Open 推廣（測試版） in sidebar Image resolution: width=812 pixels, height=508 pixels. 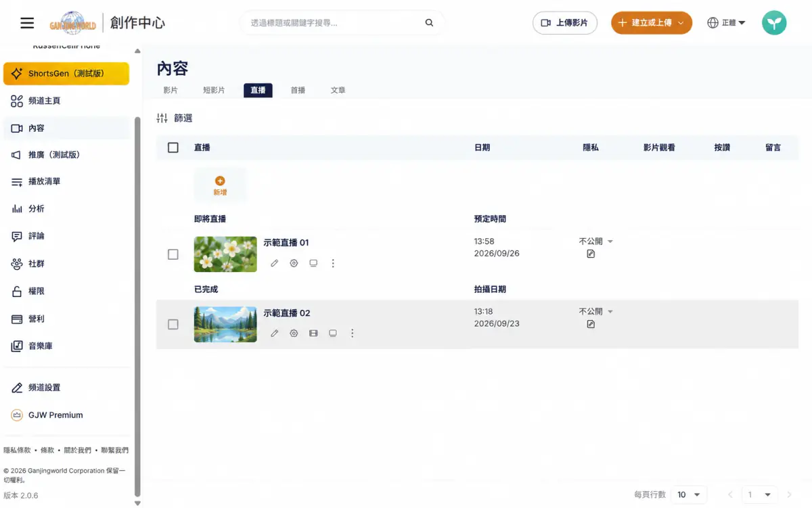tap(66, 155)
